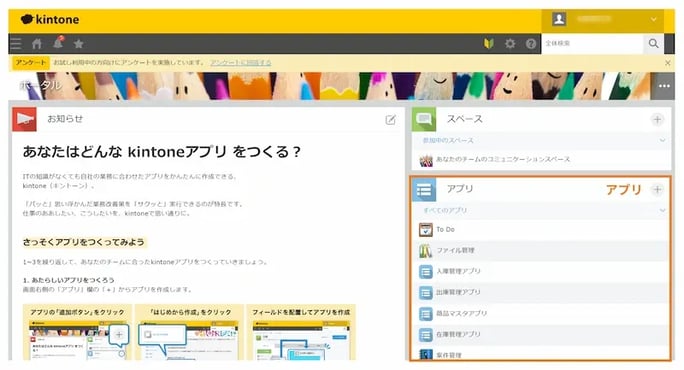This screenshot has width=684, height=370.
Task: Open the settings gear icon
Action: [510, 44]
